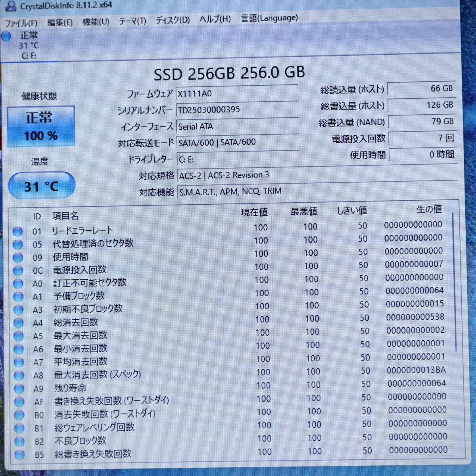Click the ID column header
Viewport: 476px width, 476px height.
pos(37,217)
